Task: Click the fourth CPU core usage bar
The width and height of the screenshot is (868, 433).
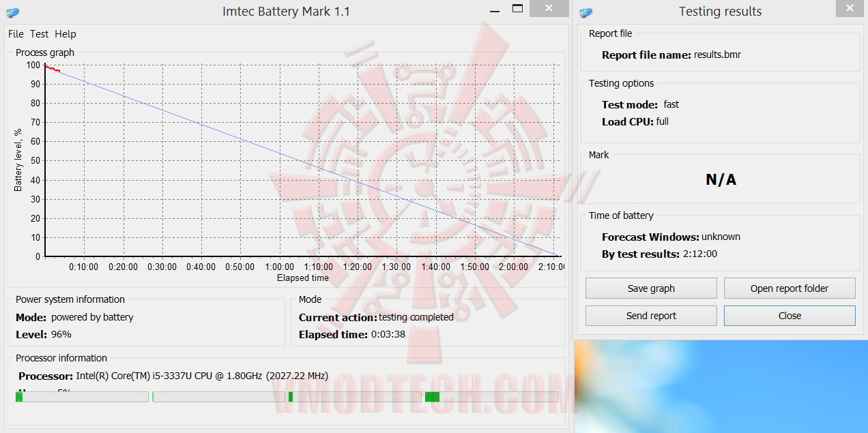Action: pyautogui.click(x=491, y=397)
